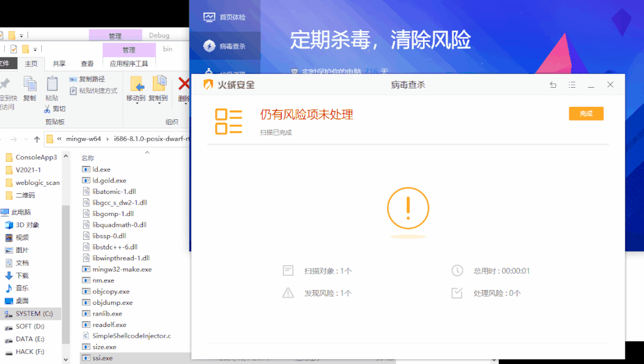Screen dimensions: 644x364
Task: Select ld.gold.exe in file list
Action: [105, 180]
